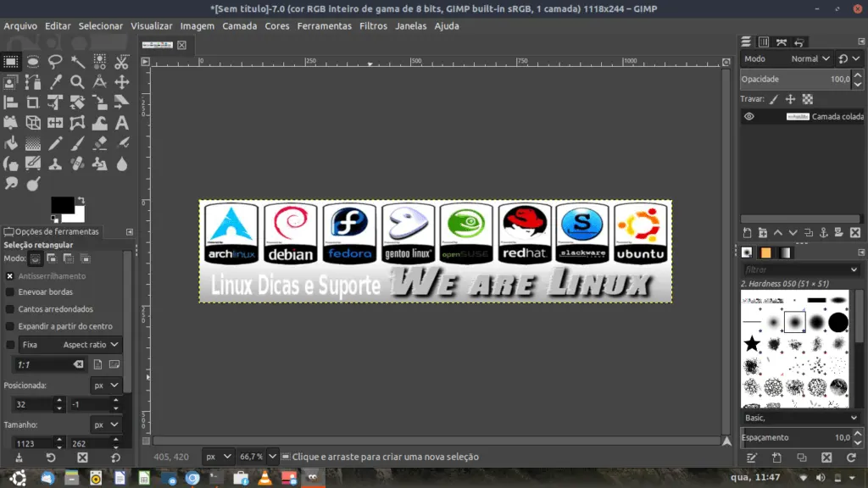Open the Editar menu
The image size is (868, 488).
pyautogui.click(x=58, y=26)
